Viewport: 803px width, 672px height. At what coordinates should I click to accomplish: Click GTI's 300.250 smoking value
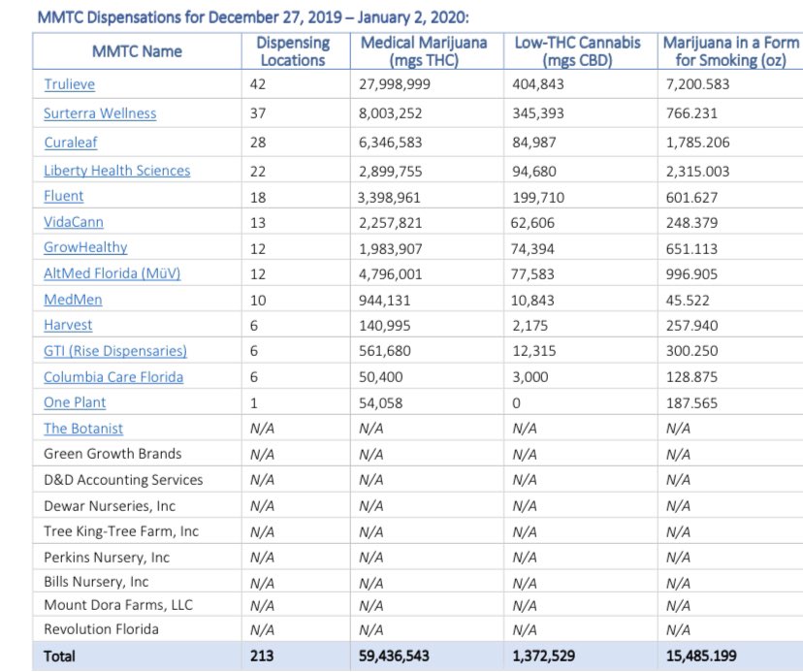(x=691, y=351)
